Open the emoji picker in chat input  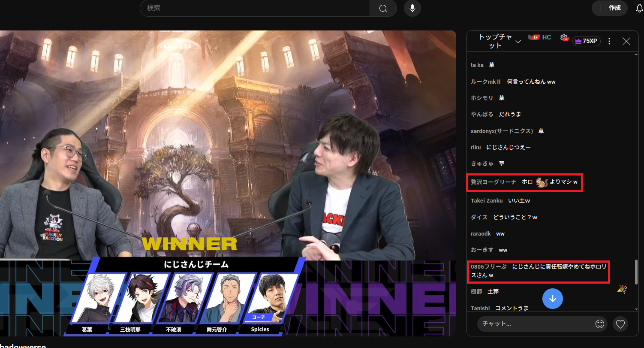pos(599,324)
